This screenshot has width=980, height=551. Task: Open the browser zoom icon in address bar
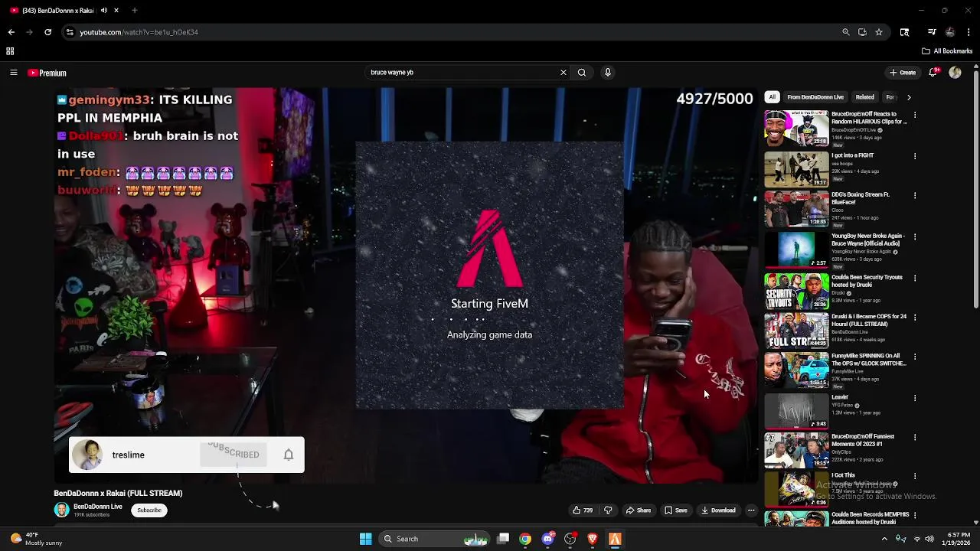[x=845, y=32]
